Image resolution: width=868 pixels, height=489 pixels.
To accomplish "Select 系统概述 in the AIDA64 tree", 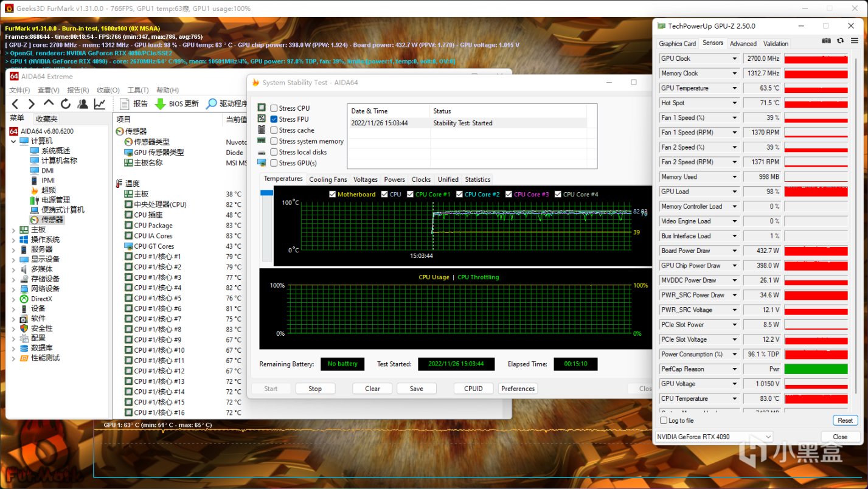I will (x=50, y=151).
